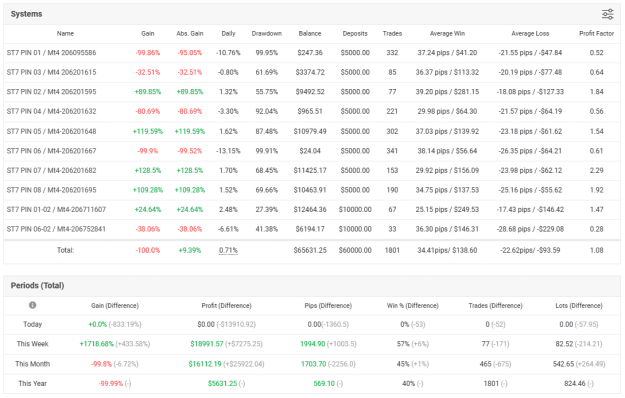The image size is (625, 398).
Task: Click the Pips (Difference) column header
Action: pyautogui.click(x=328, y=306)
